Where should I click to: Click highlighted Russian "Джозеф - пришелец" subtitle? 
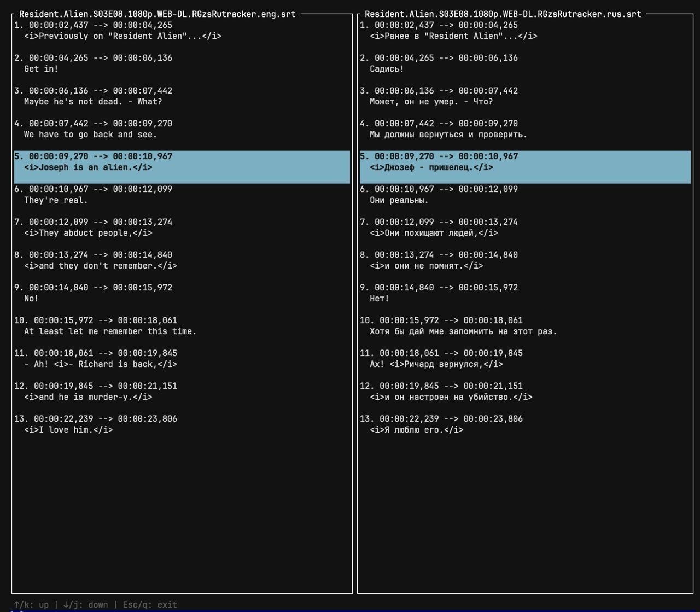point(431,167)
